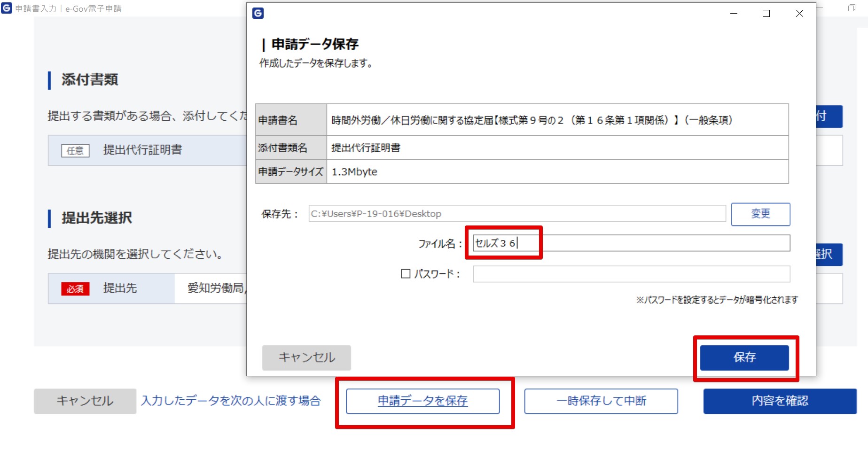This screenshot has width=868, height=450.
Task: Click the 1.3Mbyte data size value
Action: [354, 172]
